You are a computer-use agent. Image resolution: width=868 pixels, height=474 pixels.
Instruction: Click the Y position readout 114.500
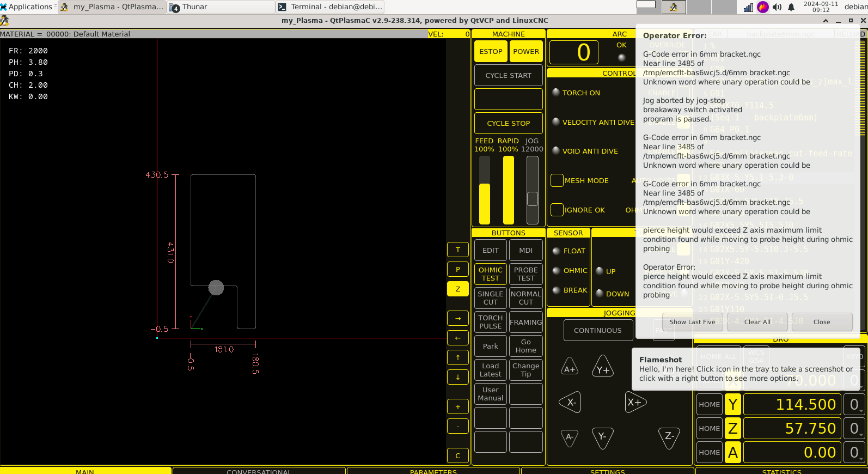pos(791,404)
